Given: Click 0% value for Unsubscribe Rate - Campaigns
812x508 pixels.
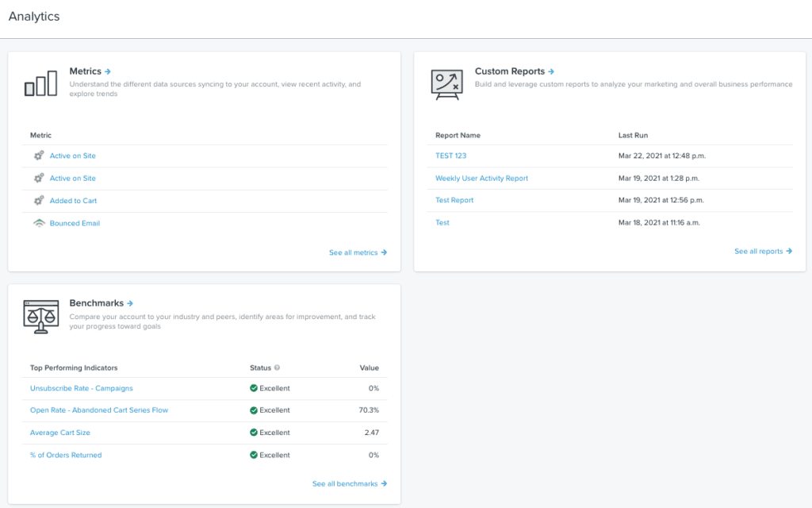Looking at the screenshot, I should point(373,388).
